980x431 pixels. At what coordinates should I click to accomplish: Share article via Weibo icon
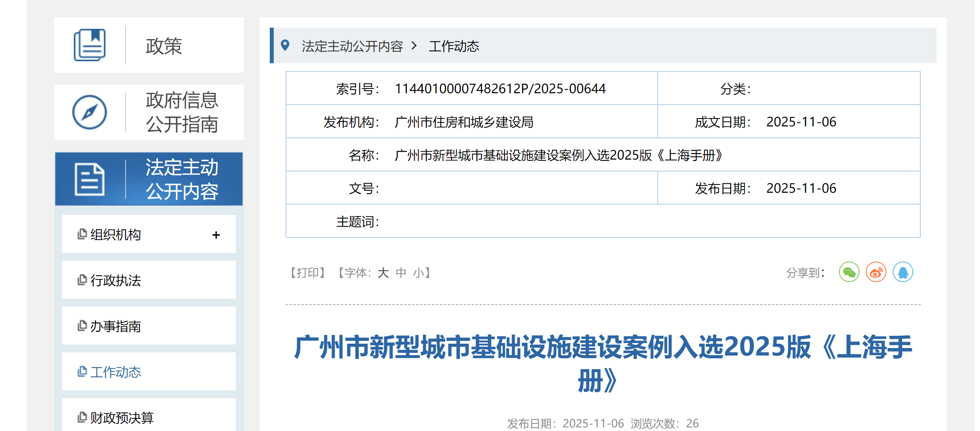876,272
